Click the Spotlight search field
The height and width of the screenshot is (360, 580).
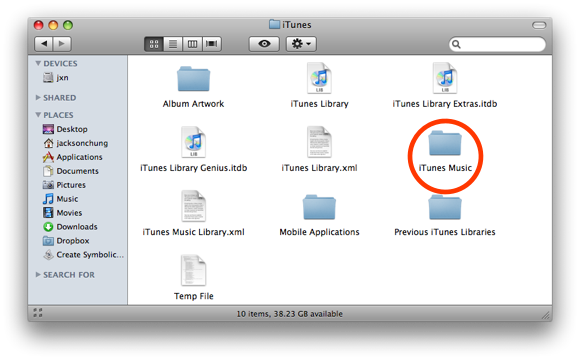coord(497,44)
